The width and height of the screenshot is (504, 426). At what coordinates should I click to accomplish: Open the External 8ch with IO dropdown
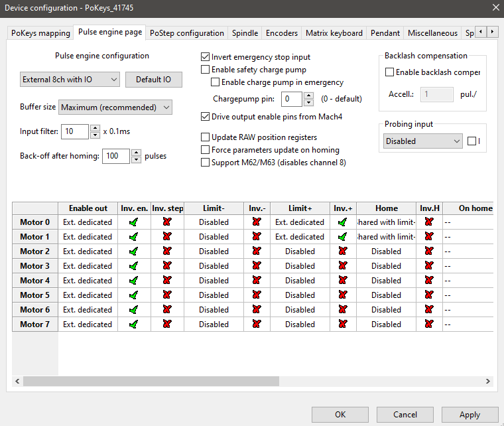pyautogui.click(x=70, y=80)
